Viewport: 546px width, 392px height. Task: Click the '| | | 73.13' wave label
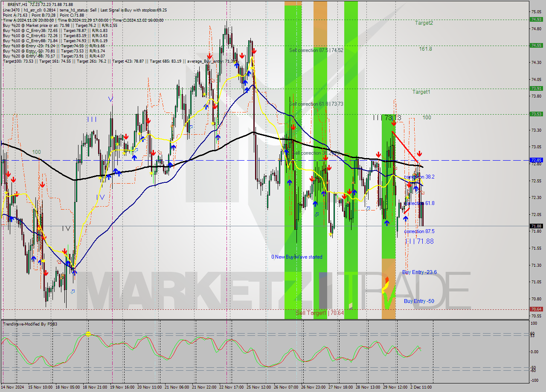(387, 118)
